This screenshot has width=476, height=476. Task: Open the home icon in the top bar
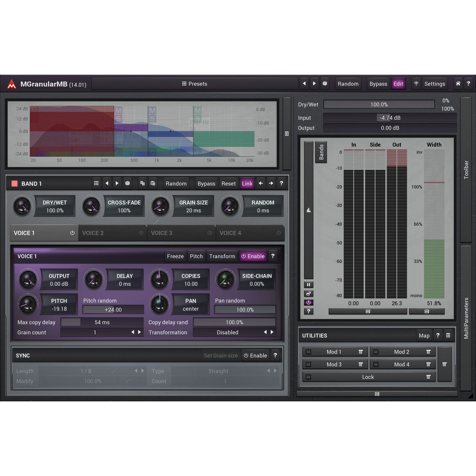(458, 84)
